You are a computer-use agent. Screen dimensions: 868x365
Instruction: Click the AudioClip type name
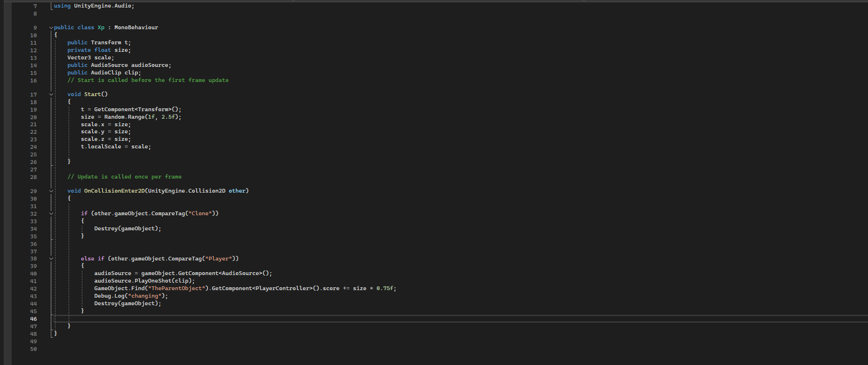pos(106,73)
